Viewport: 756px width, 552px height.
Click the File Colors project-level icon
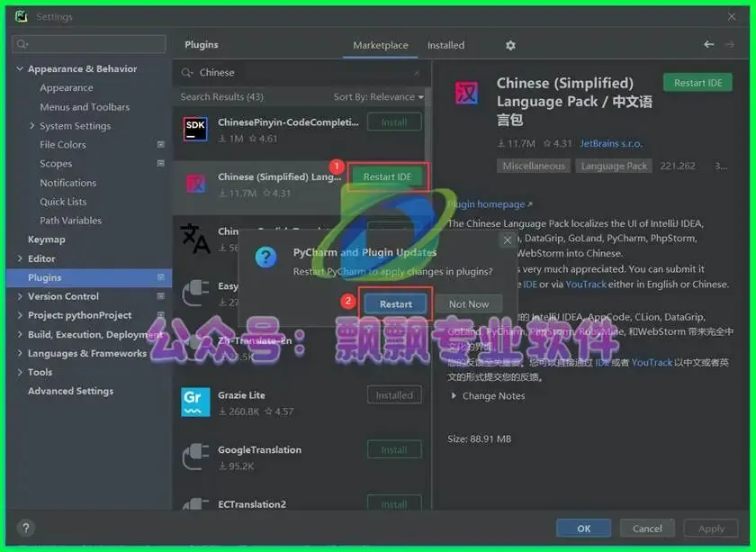(161, 144)
